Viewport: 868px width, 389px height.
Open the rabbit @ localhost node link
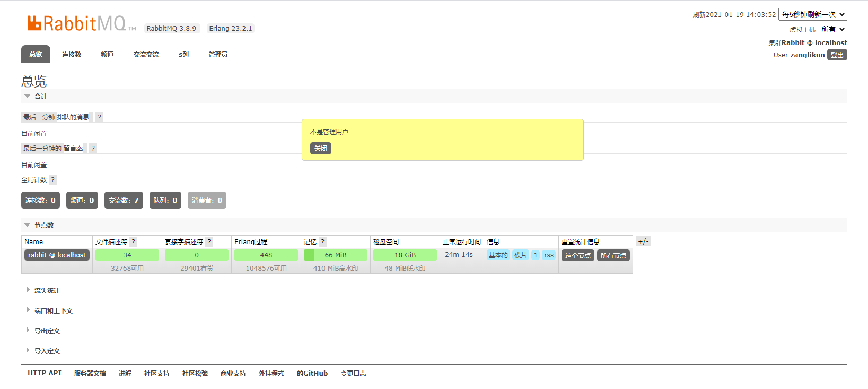(x=57, y=255)
